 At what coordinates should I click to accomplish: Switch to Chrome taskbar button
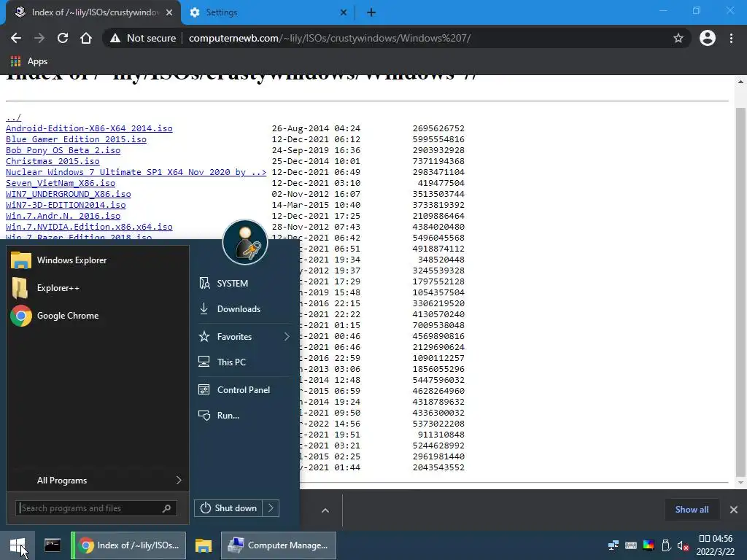128,545
